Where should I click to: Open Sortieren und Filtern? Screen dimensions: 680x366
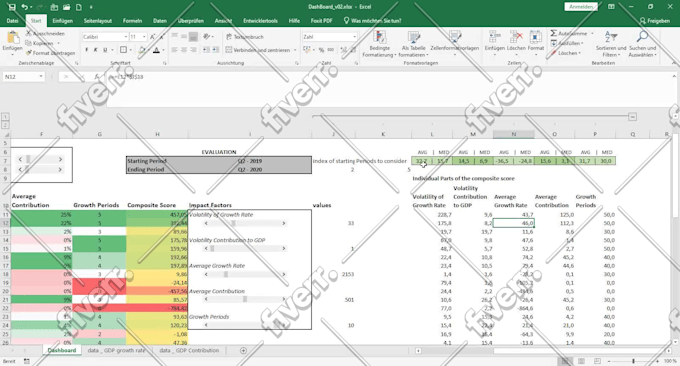click(611, 44)
